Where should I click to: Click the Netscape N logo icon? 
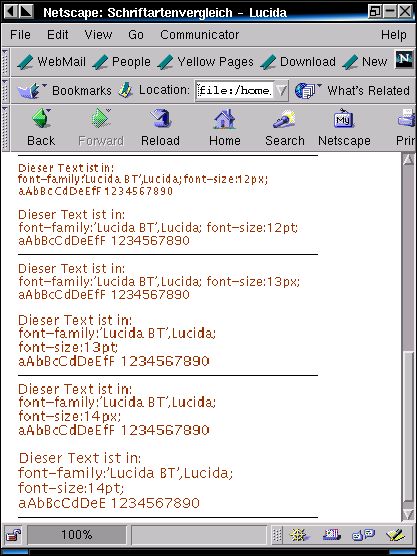pyautogui.click(x=404, y=59)
